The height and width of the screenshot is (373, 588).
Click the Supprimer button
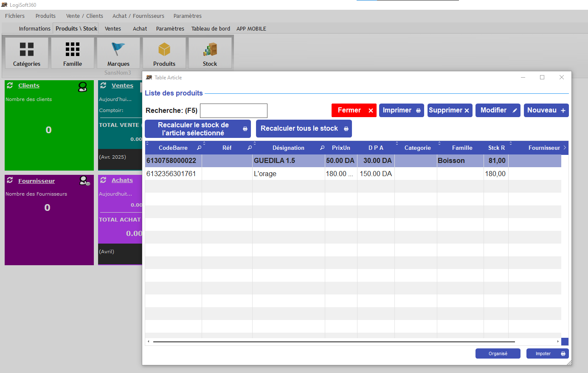point(450,110)
